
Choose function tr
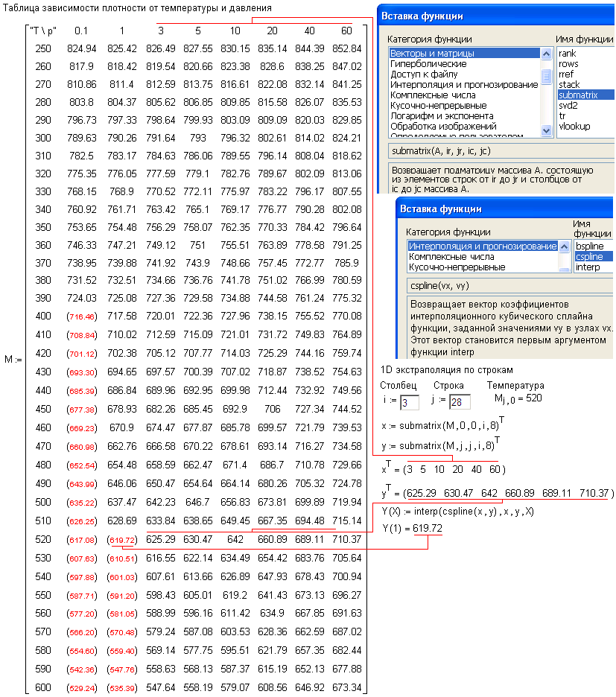pos(562,116)
